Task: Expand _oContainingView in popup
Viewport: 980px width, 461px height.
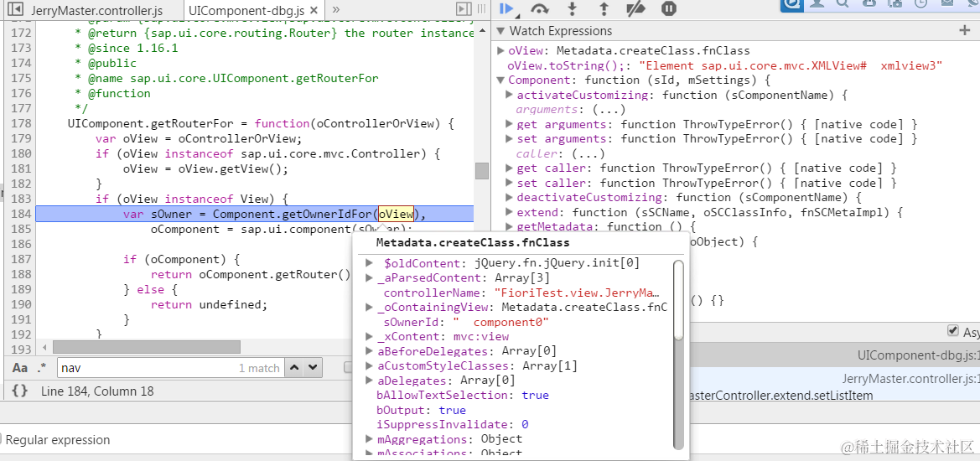Action: (x=370, y=308)
